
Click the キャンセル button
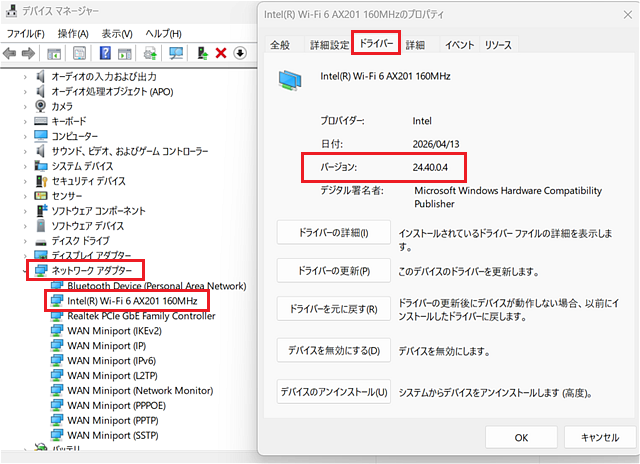point(600,437)
